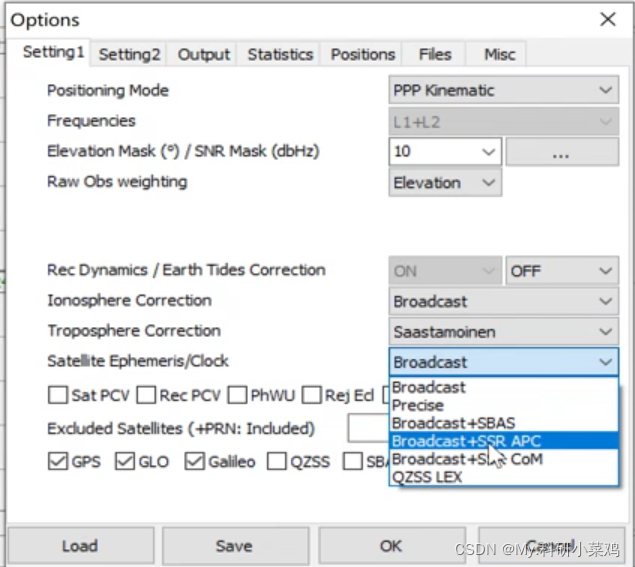635x567 pixels.
Task: Open the Files tab
Action: click(x=435, y=54)
